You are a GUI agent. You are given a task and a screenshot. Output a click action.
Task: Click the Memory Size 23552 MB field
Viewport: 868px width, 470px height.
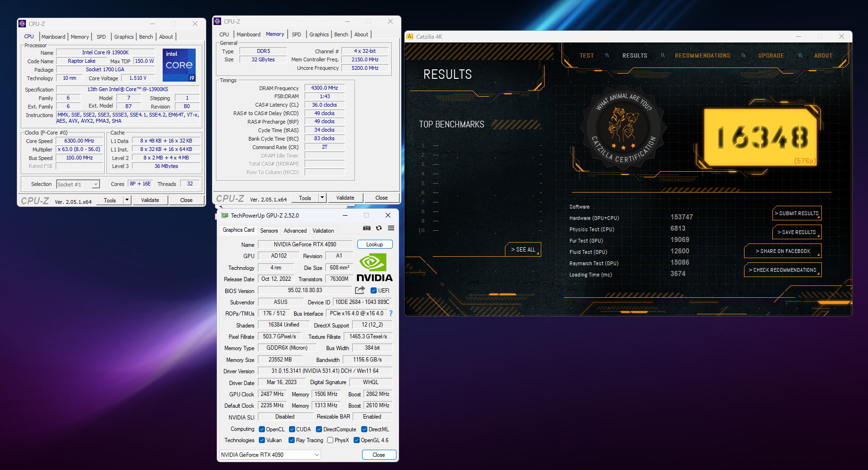pos(280,360)
